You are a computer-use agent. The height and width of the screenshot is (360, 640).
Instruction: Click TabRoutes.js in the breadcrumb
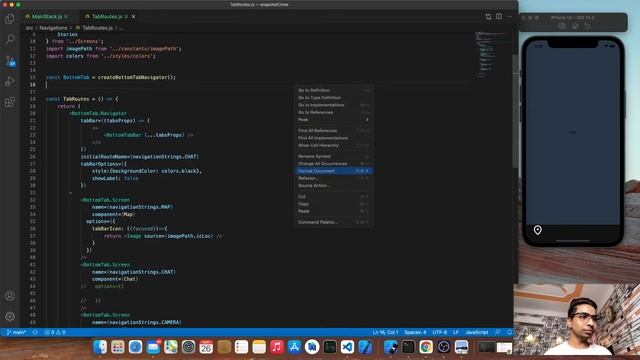(x=97, y=28)
